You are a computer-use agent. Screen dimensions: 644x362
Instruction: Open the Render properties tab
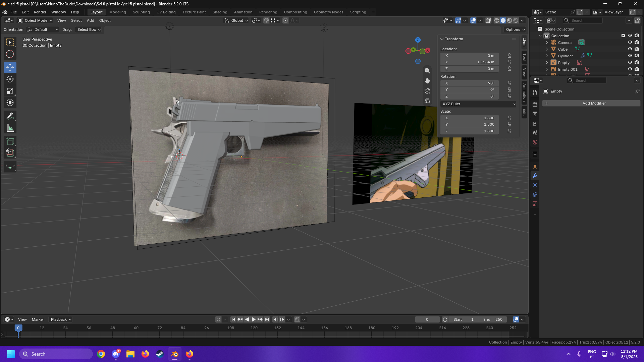(x=535, y=105)
